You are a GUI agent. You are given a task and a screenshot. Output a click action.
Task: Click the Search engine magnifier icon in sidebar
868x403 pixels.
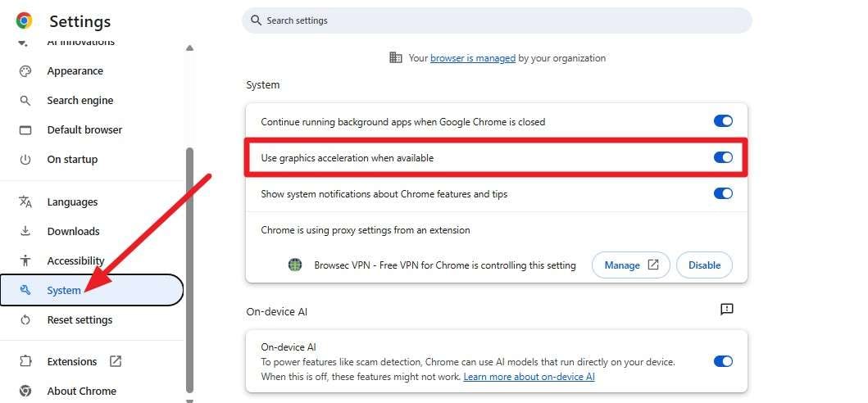tap(25, 100)
